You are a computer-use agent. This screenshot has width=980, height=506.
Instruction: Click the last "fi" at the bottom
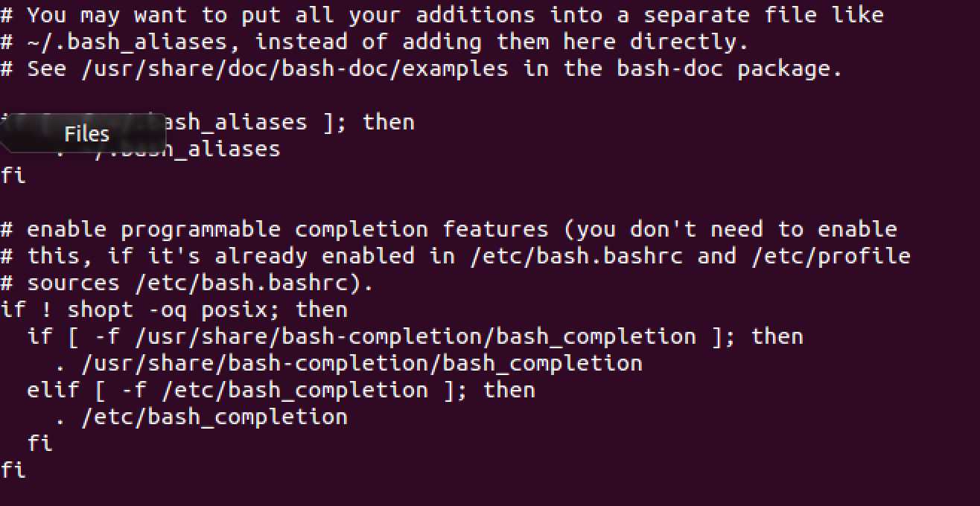[13, 470]
